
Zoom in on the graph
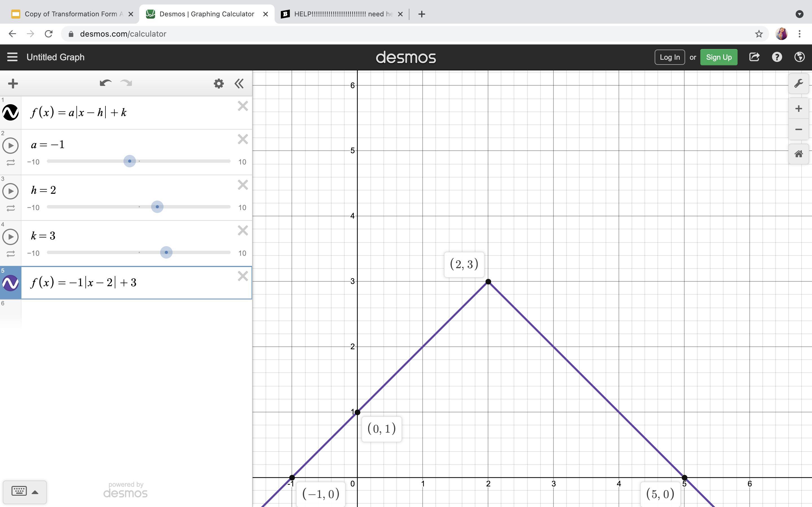tap(798, 109)
